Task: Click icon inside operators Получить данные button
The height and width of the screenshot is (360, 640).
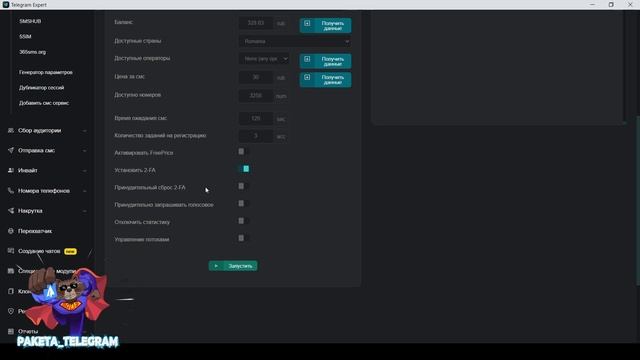Action: pyautogui.click(x=307, y=59)
